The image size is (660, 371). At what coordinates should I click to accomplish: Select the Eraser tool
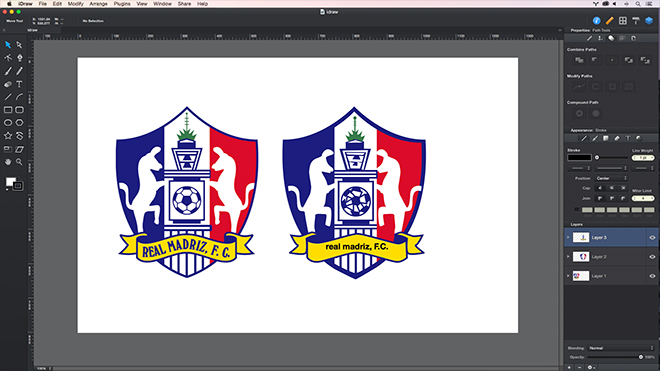coord(8,84)
